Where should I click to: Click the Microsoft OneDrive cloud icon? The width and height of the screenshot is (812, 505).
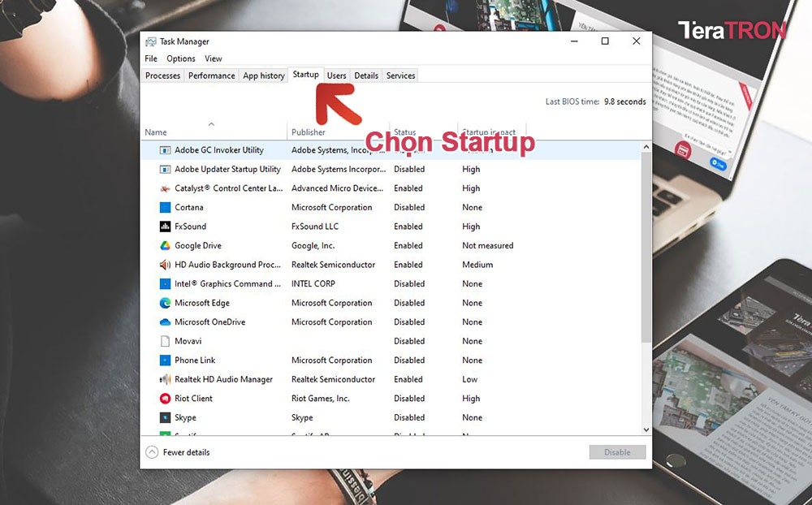click(165, 322)
